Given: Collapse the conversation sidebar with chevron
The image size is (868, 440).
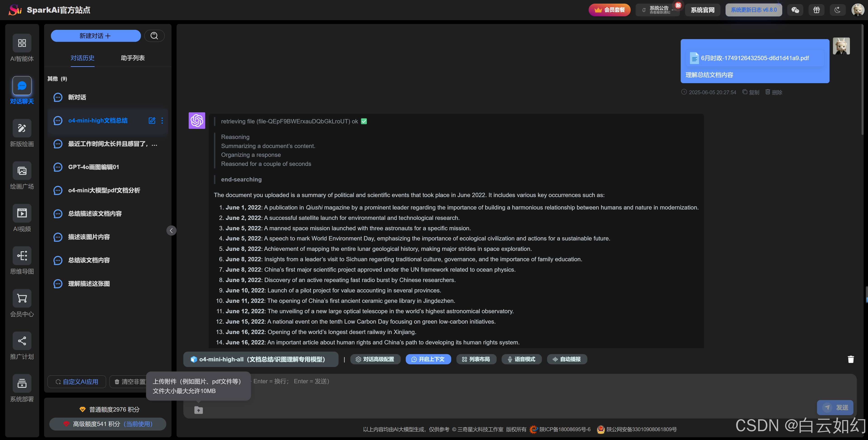Looking at the screenshot, I should coord(171,230).
